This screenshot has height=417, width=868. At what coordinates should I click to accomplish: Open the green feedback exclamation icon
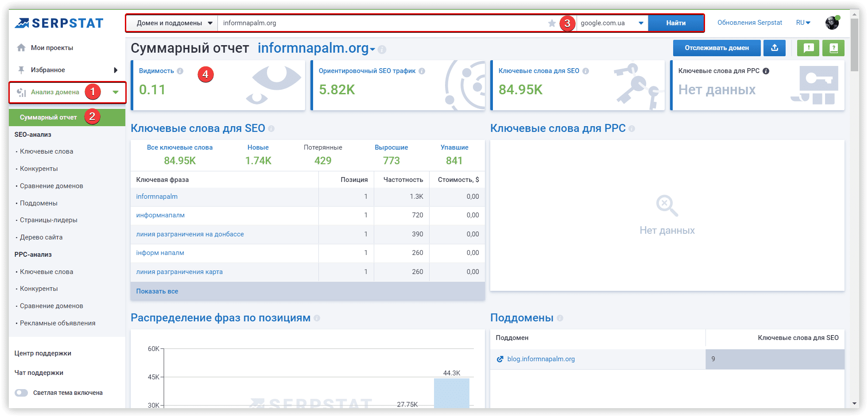pos(808,48)
